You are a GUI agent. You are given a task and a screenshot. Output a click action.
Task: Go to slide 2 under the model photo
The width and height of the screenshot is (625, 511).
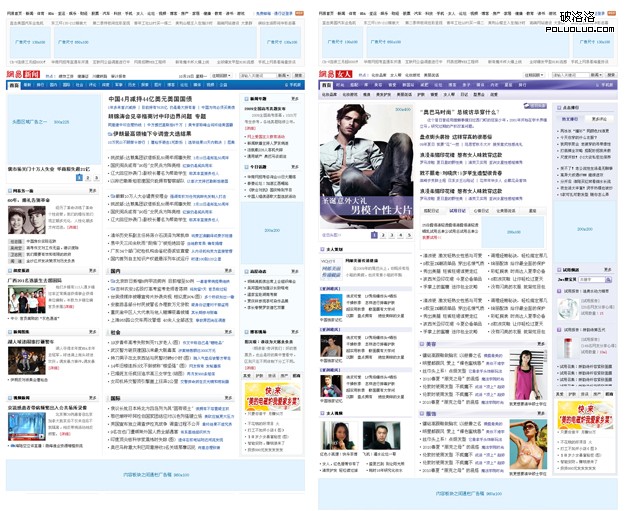coord(383,235)
